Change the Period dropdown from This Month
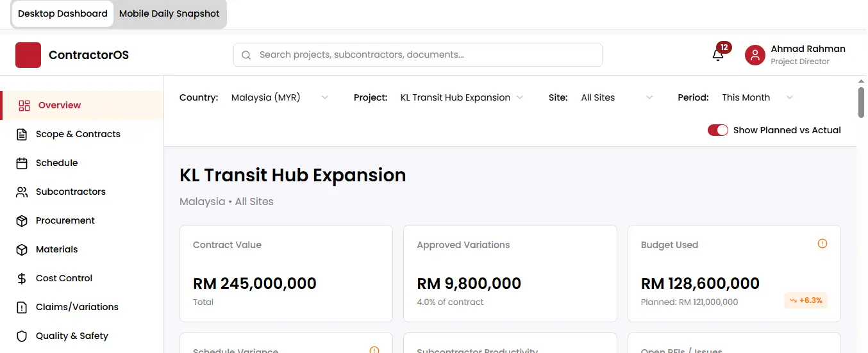The height and width of the screenshot is (353, 868). point(757,97)
